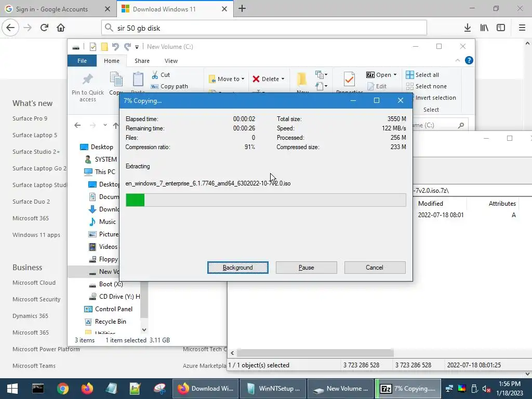Open Explorer help icon
This screenshot has width=532, height=399.
pyautogui.click(x=469, y=60)
